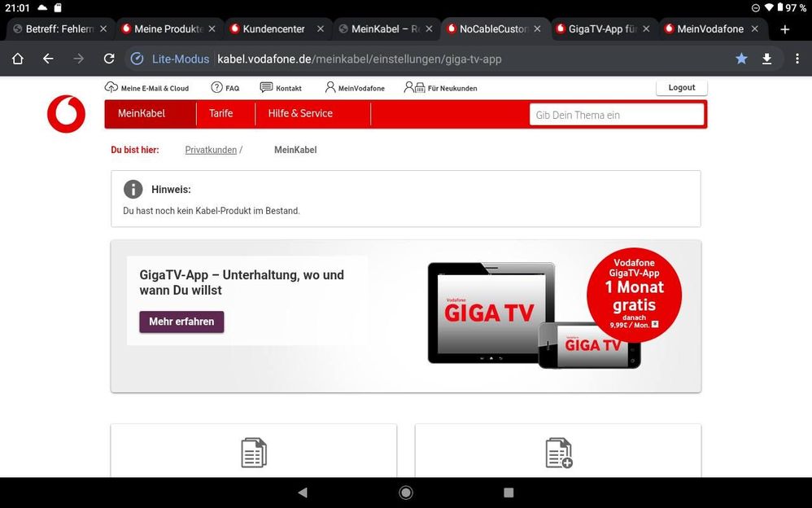Click the Hinweis info icon
812x508 pixels.
click(x=133, y=189)
